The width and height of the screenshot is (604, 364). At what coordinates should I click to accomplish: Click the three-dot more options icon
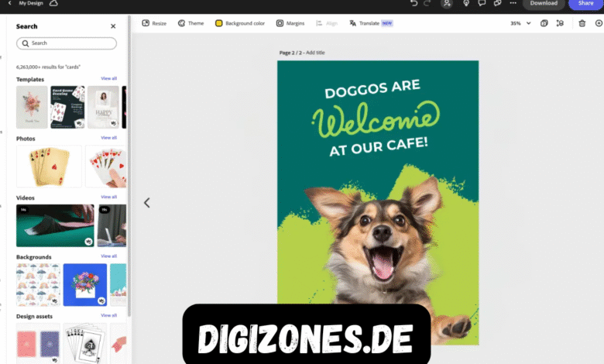[513, 4]
